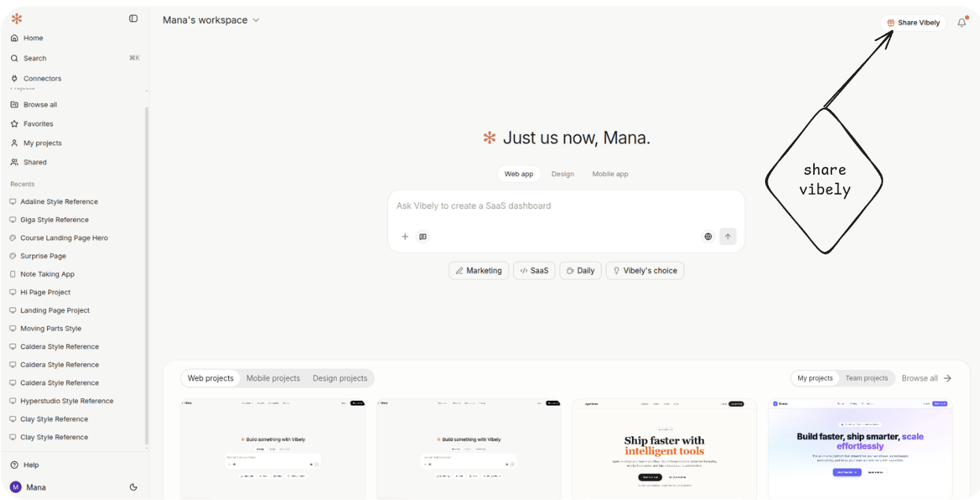
Task: Submit prompt with the up-arrow send button
Action: tap(727, 236)
